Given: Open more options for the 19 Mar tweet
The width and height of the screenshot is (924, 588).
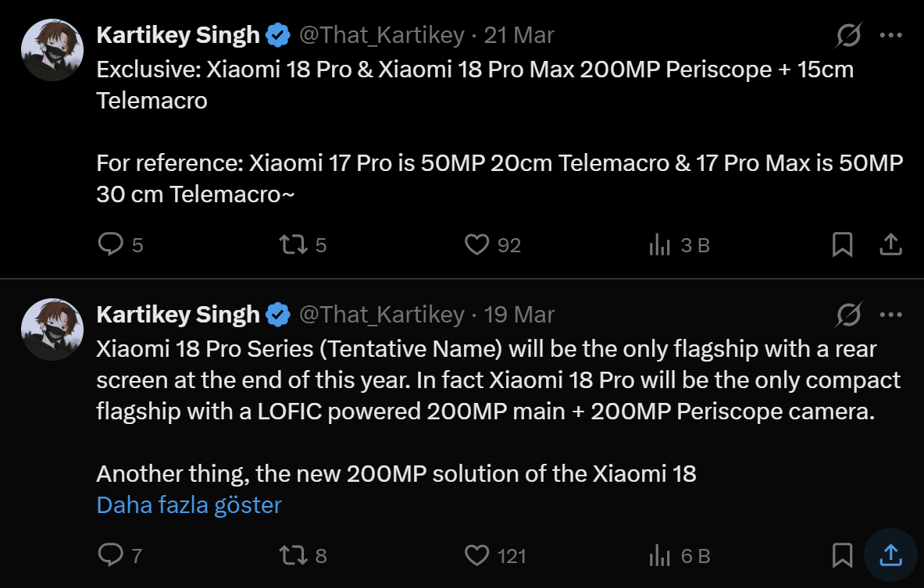Looking at the screenshot, I should (890, 314).
